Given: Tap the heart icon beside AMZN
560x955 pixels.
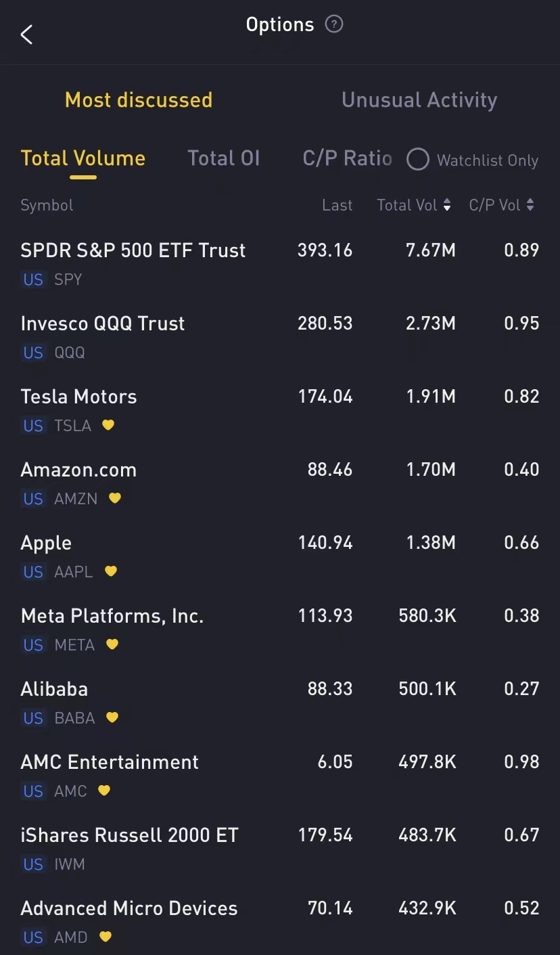Looking at the screenshot, I should click(x=115, y=498).
